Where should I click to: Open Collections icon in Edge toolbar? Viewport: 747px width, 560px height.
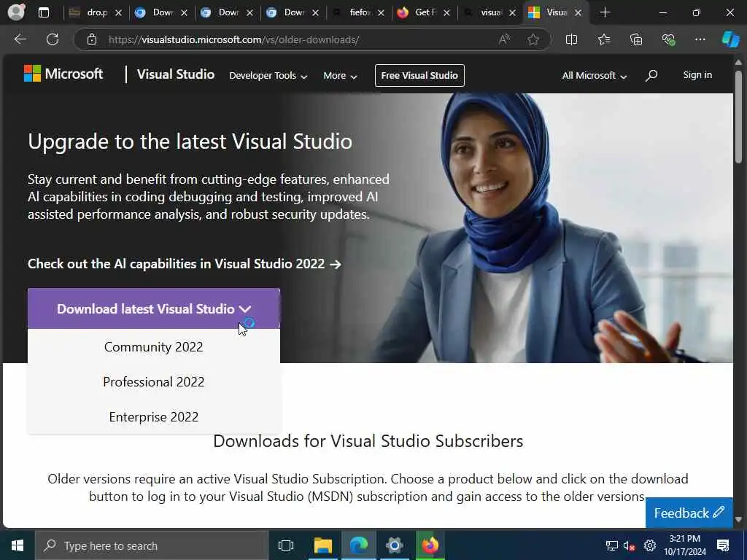coord(636,39)
